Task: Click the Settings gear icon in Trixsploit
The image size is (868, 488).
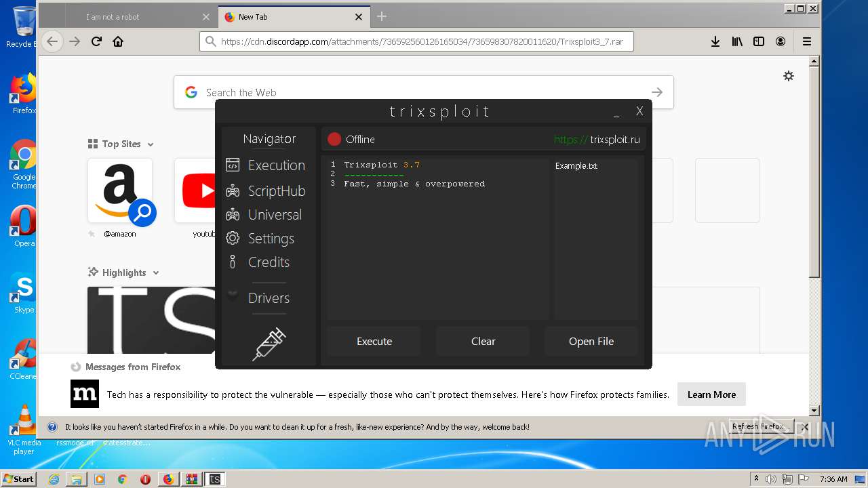Action: pyautogui.click(x=233, y=239)
